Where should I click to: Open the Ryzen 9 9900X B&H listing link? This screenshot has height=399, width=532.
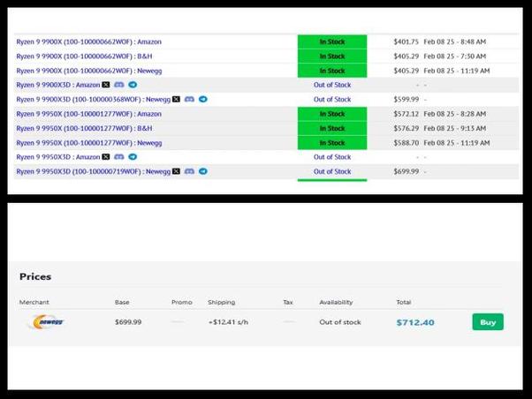[84, 56]
